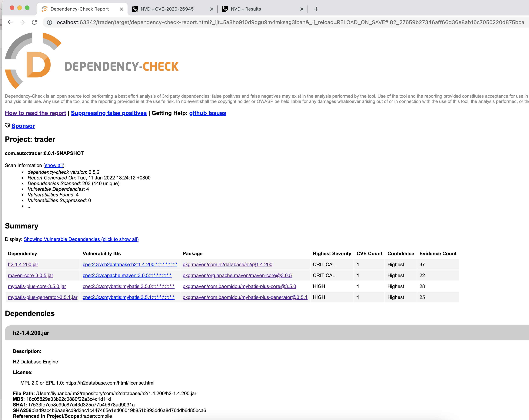529x420 pixels.
Task: Open the github issues link
Action: [208, 113]
